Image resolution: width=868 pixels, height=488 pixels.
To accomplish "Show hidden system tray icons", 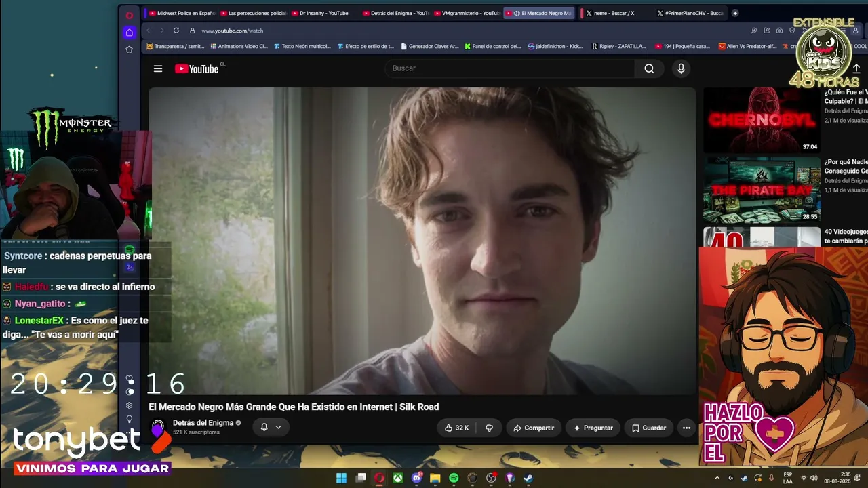I will click(717, 478).
